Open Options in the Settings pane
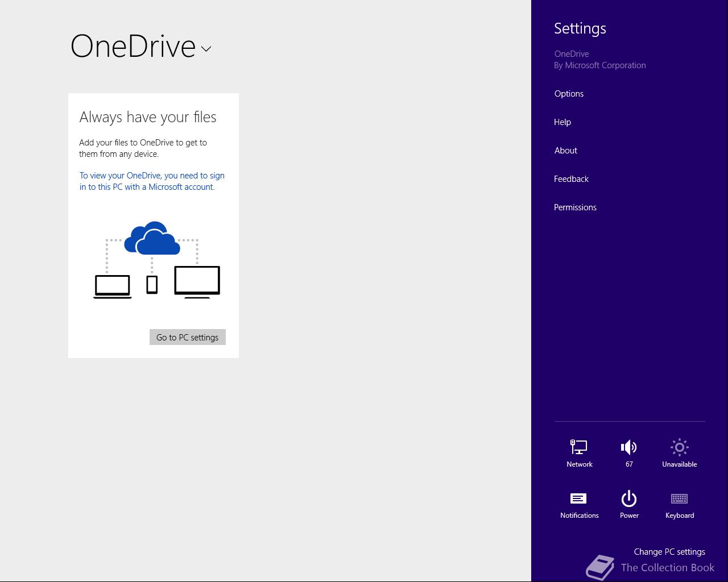 (569, 94)
